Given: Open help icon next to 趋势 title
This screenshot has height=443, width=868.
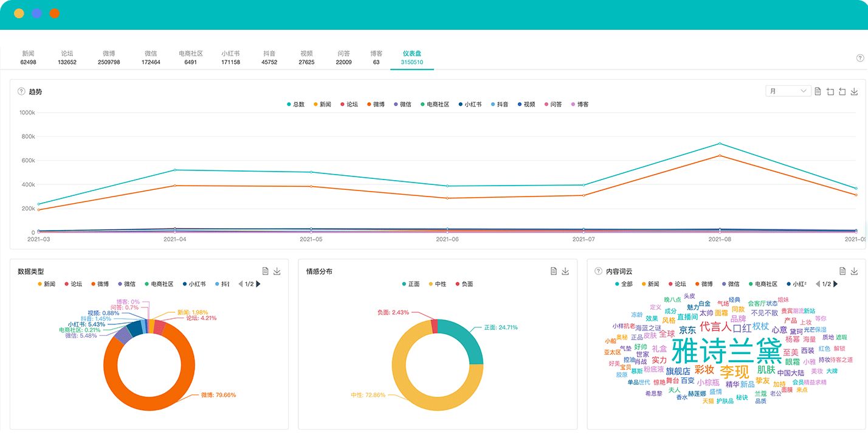Looking at the screenshot, I should point(21,91).
